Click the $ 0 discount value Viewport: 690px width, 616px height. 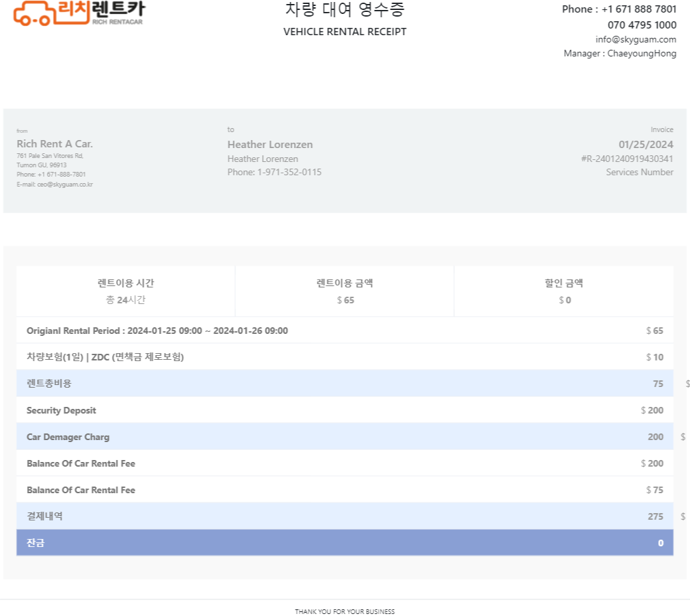pos(565,300)
